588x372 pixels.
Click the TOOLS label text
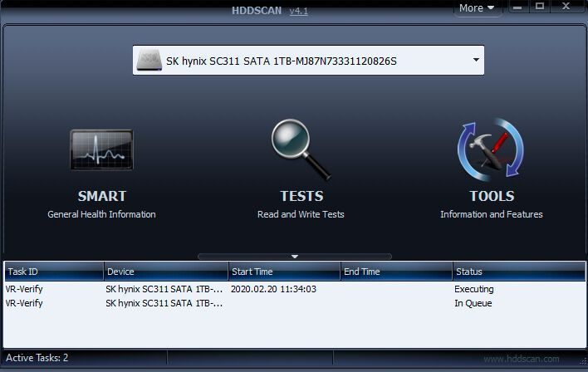[492, 196]
